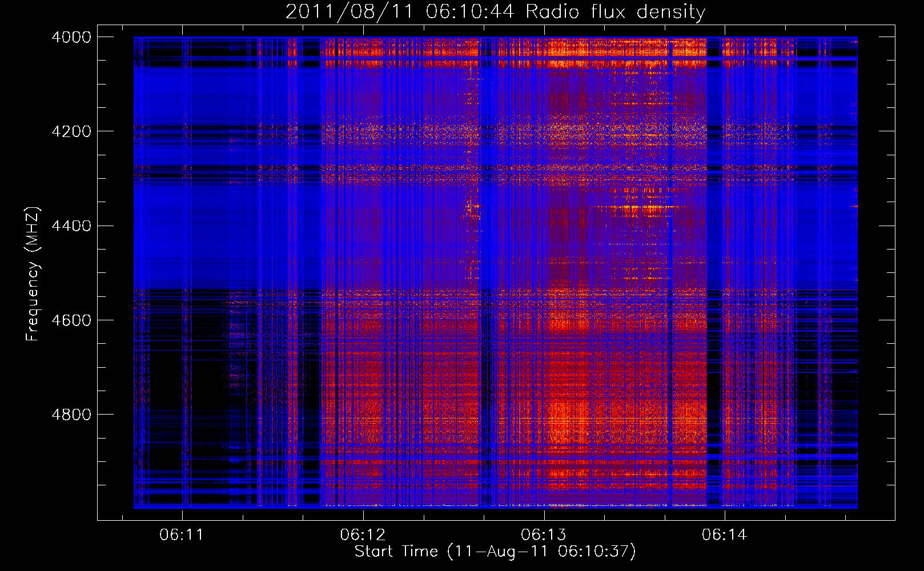The width and height of the screenshot is (924, 571).
Task: Click the "Frequency (MHZ)" y-axis label
Action: pyautogui.click(x=33, y=274)
